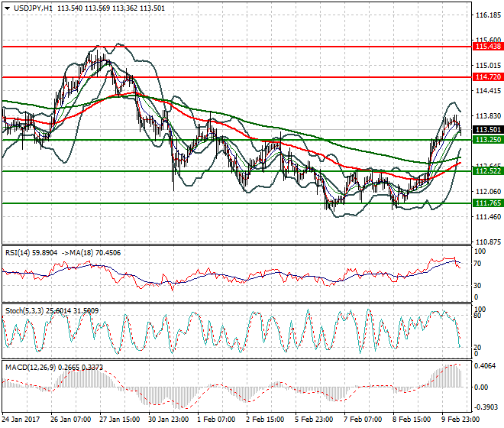Click the current price label 113.501
Viewport: 504px width, 428px height.
pos(488,130)
